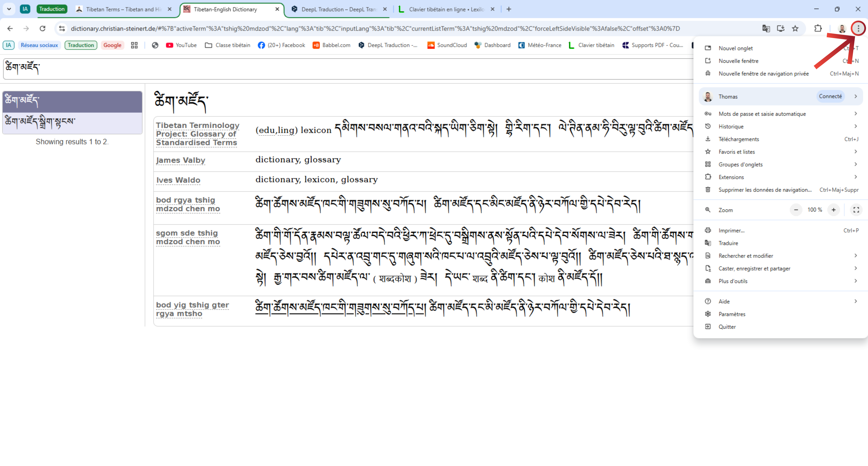Viewport: 868px width, 466px height.
Task: Select Imprimer from Chrome menu
Action: click(731, 231)
